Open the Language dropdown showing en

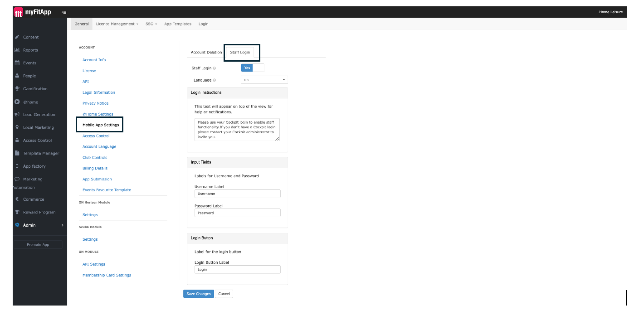pyautogui.click(x=264, y=80)
